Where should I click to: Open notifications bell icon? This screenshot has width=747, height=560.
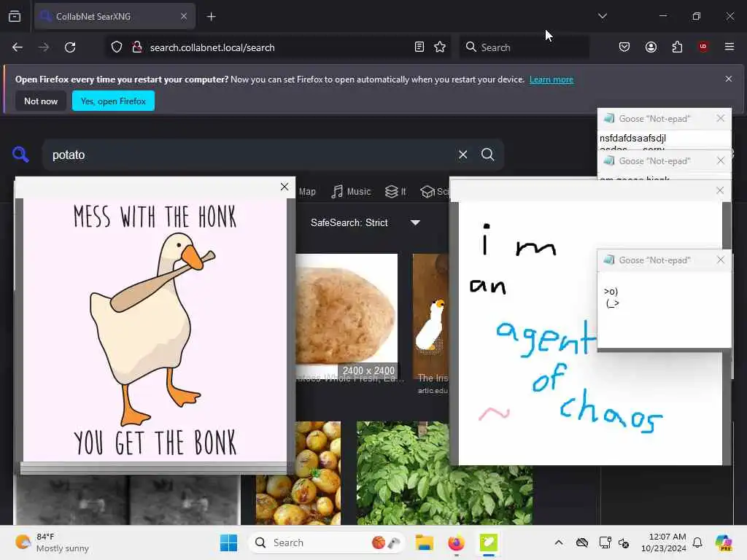pyautogui.click(x=697, y=542)
